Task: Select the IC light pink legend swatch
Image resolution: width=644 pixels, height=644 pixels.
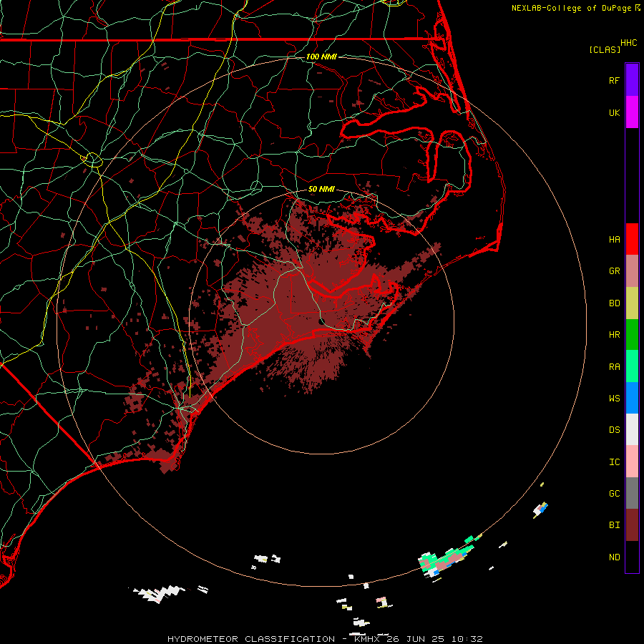Action: tap(632, 462)
